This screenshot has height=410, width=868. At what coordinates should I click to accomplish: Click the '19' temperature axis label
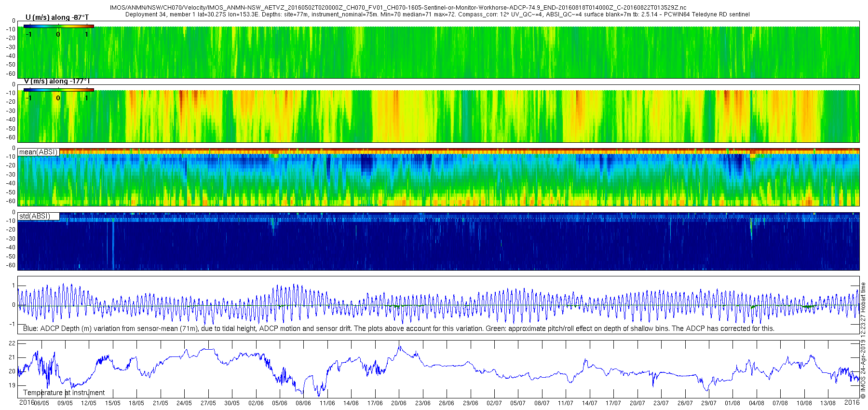point(13,385)
